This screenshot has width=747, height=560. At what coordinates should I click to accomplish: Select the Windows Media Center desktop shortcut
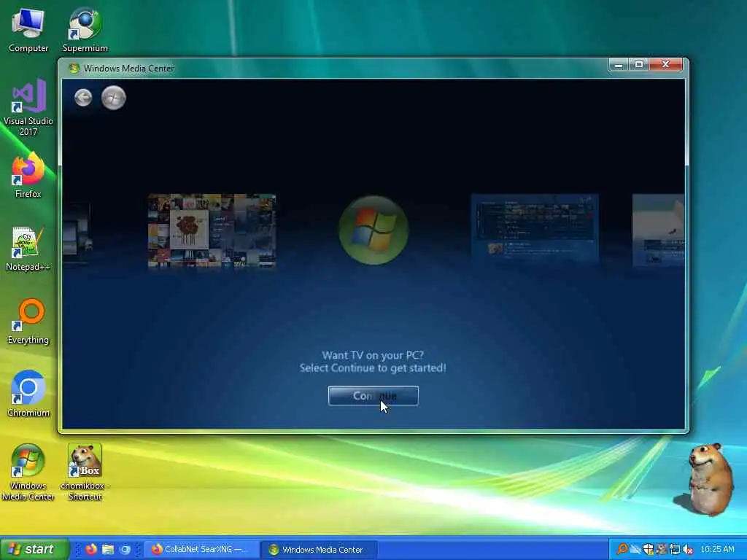28,472
